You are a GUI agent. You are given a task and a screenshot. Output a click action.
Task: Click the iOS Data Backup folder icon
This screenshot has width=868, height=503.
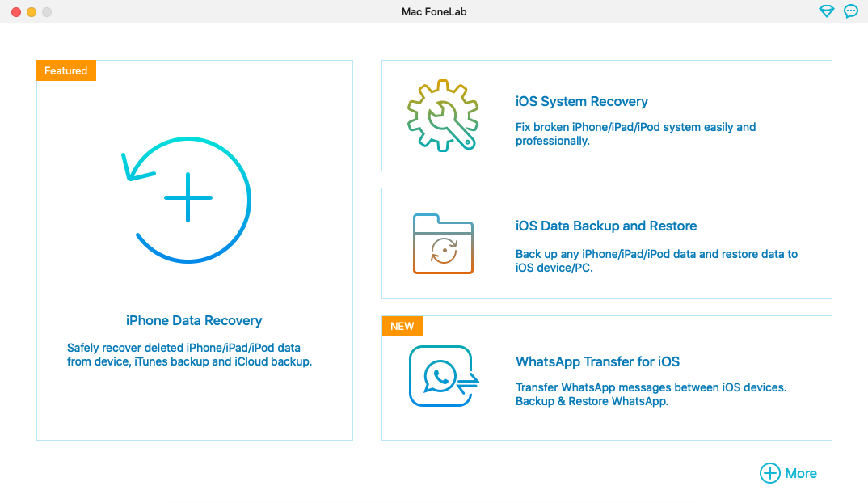coord(443,243)
